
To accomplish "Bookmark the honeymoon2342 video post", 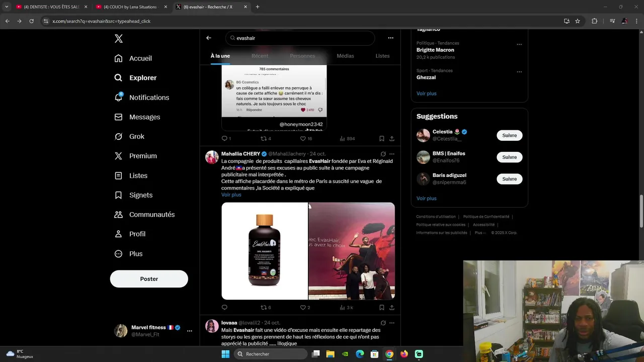I will point(382,138).
